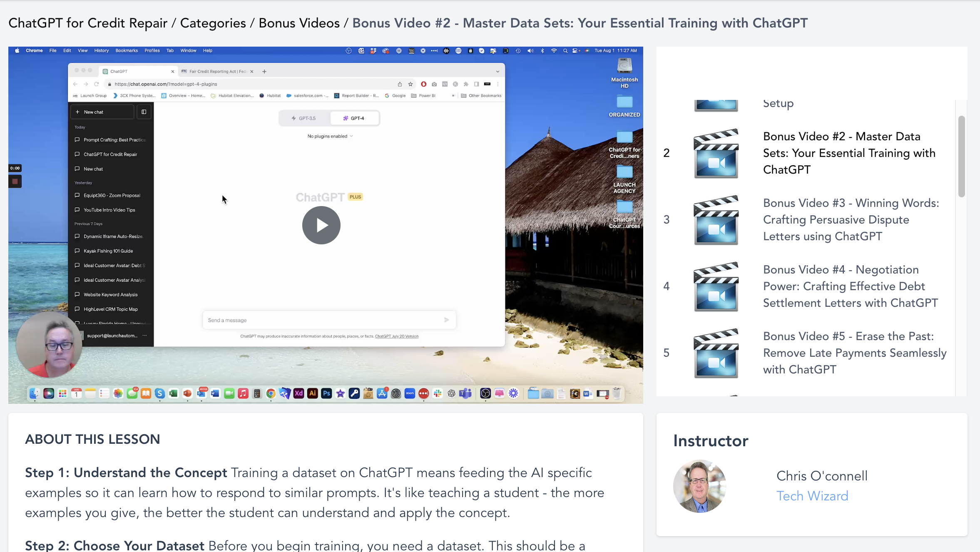Viewport: 980px width, 552px height.
Task: Open the Window menu in Chrome menu bar
Action: point(188,51)
